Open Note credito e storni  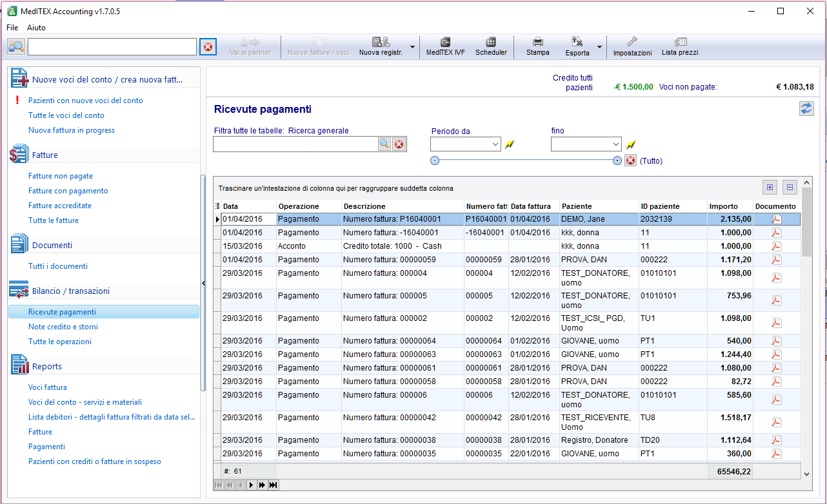click(63, 327)
